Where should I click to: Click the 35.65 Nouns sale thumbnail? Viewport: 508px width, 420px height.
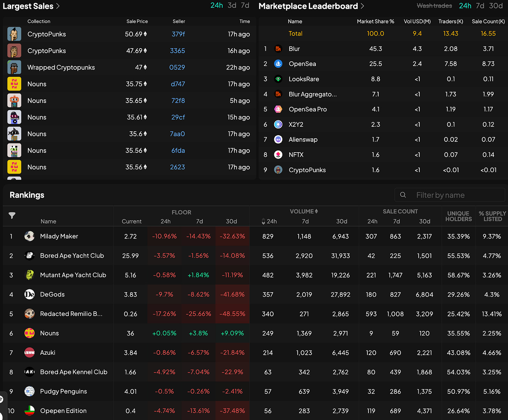tap(14, 101)
